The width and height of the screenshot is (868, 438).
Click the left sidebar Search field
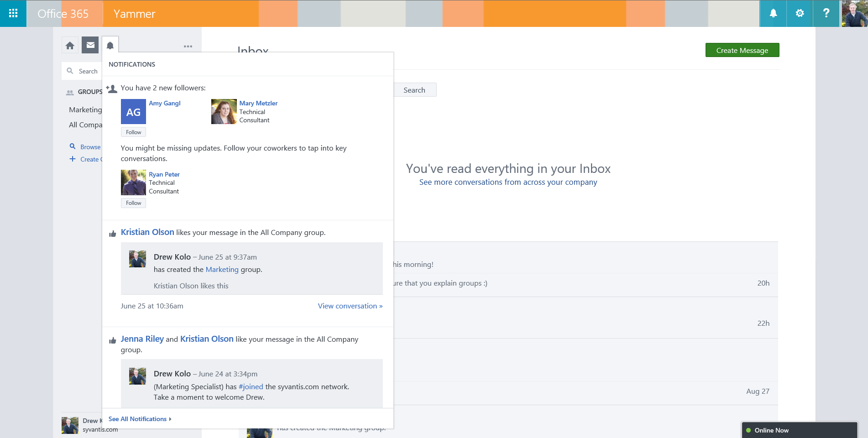(x=82, y=71)
